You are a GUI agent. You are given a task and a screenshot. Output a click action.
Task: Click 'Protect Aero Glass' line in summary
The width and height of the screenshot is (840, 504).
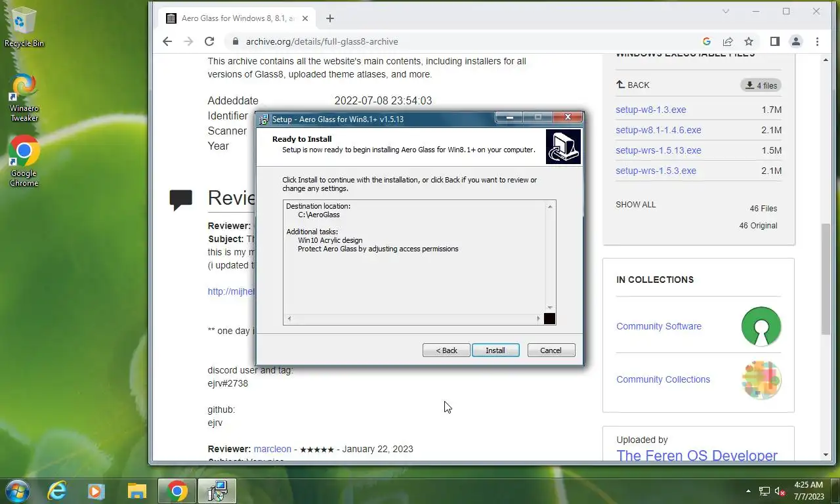pos(378,249)
